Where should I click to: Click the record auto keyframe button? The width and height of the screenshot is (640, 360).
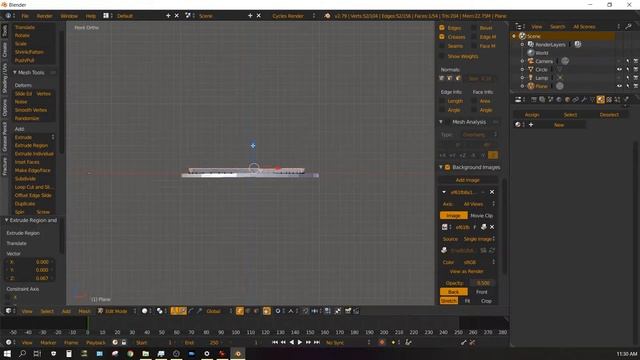tap(382, 342)
